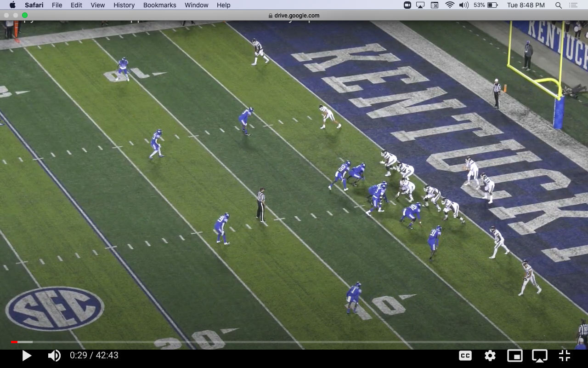Toggle video playback with the play button
The width and height of the screenshot is (588, 368).
pyautogui.click(x=26, y=355)
